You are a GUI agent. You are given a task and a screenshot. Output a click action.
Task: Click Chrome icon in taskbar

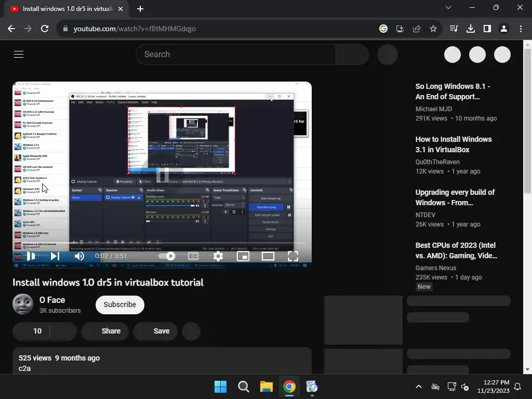coord(289,387)
